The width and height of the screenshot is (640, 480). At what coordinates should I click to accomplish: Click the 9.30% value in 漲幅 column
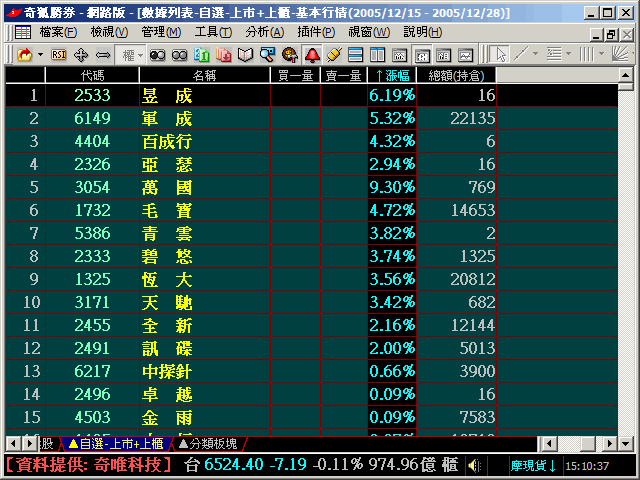tap(392, 187)
